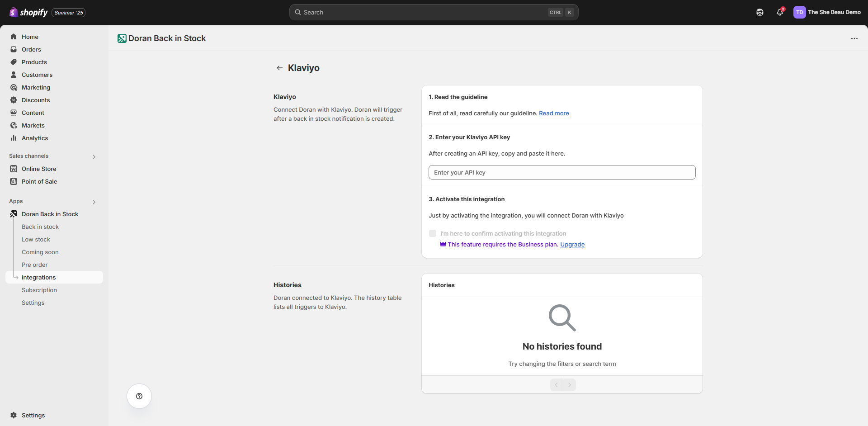Click the Marketing target icon
The width and height of the screenshot is (868, 426).
[14, 87]
